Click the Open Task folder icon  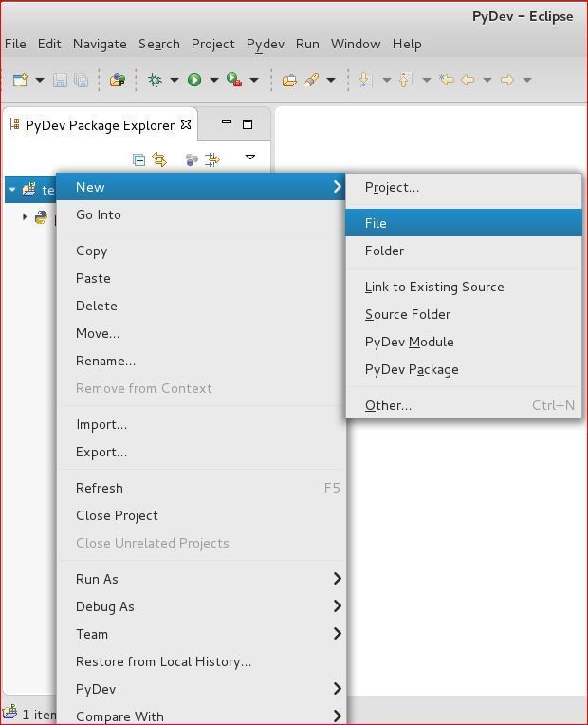tap(289, 80)
